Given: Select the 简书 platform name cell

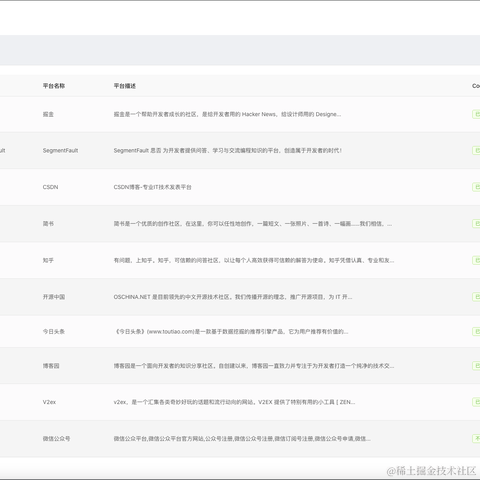Looking at the screenshot, I should coord(48,224).
